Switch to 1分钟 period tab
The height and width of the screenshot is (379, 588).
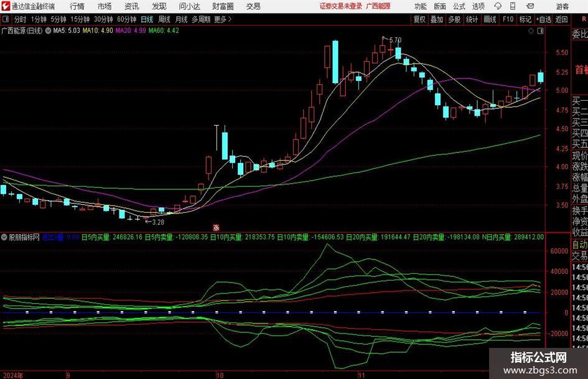pyautogui.click(x=39, y=19)
